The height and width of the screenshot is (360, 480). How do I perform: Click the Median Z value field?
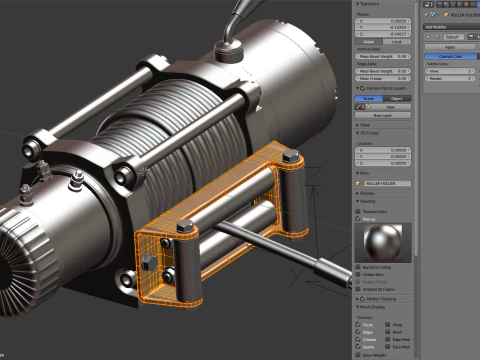pos(383,34)
